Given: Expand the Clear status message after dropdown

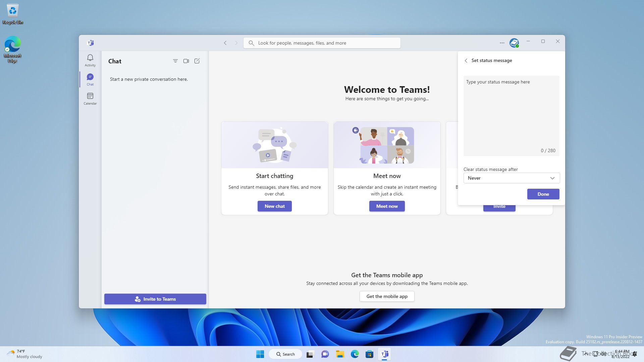Looking at the screenshot, I should (x=512, y=178).
